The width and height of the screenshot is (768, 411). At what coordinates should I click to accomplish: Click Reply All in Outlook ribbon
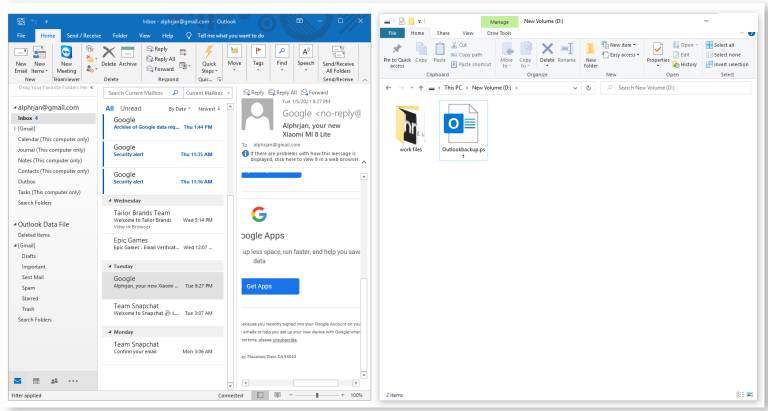point(161,59)
